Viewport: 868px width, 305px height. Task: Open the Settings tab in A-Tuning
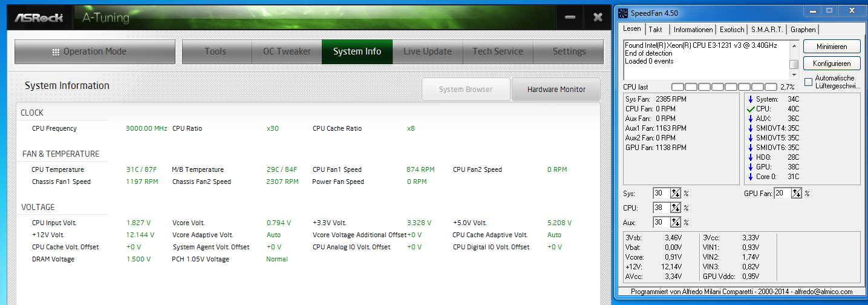point(569,51)
